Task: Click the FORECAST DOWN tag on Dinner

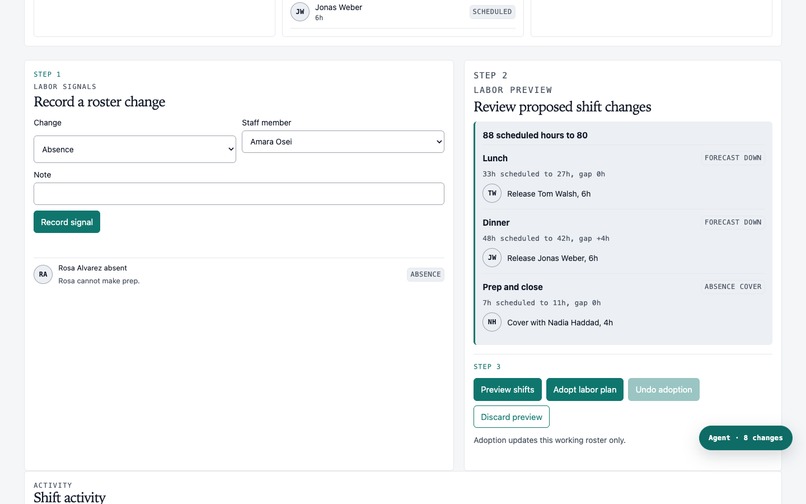Action: coord(732,222)
